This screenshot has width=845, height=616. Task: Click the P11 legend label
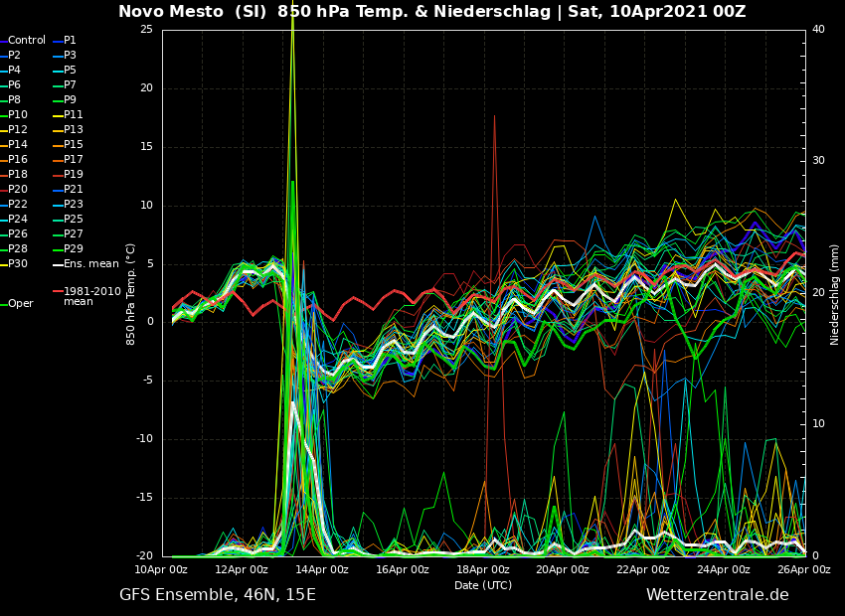(x=74, y=115)
